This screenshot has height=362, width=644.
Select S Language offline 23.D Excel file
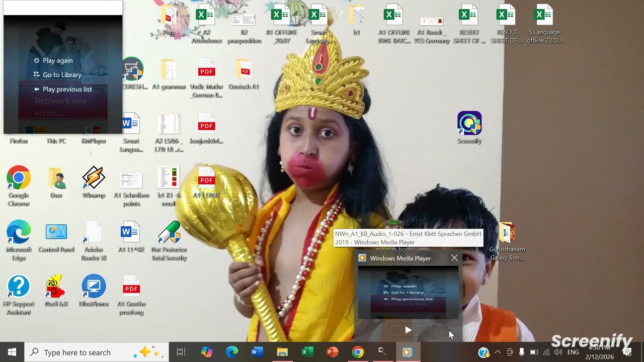pos(544,24)
